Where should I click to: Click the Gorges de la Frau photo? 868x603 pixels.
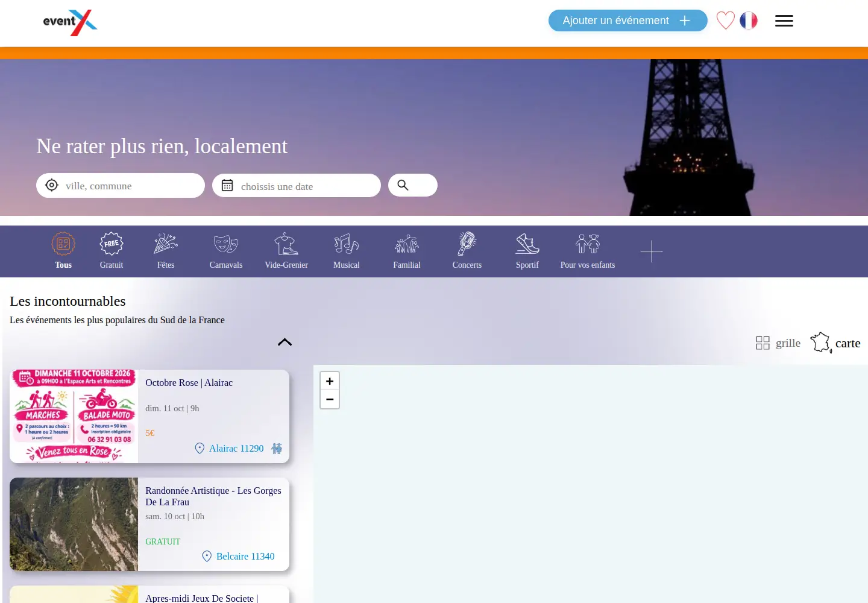tap(74, 524)
